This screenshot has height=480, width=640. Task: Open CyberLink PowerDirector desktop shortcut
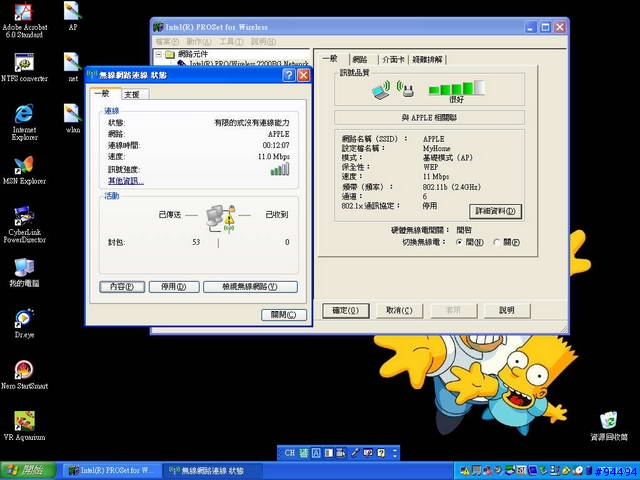click(x=24, y=225)
